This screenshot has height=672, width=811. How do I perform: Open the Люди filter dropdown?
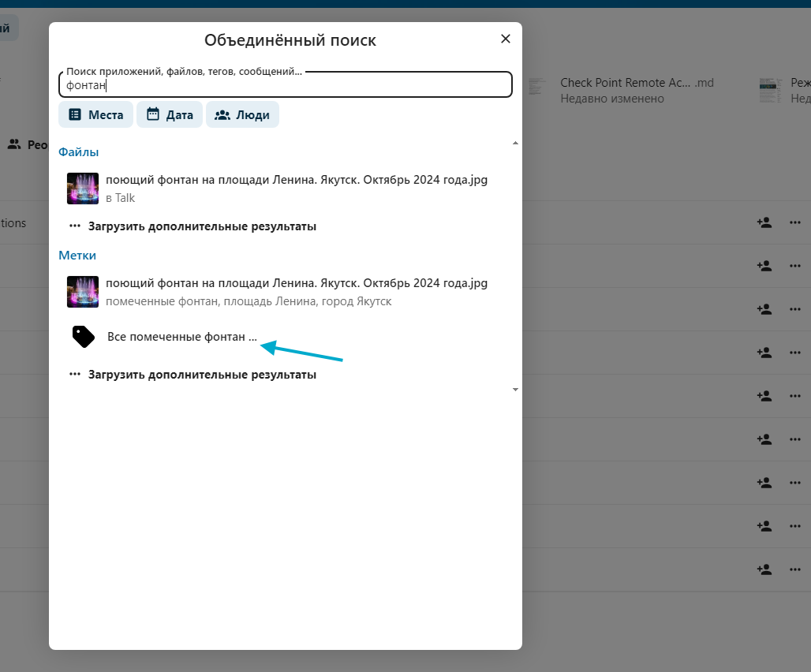coord(242,114)
